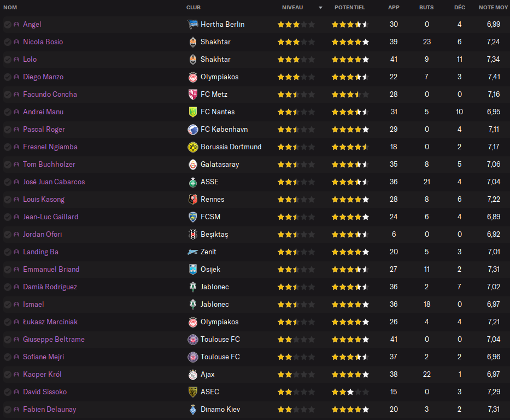The width and height of the screenshot is (510, 420).
Task: Toggle the check circle for Pascal Roger
Action: coord(8,130)
